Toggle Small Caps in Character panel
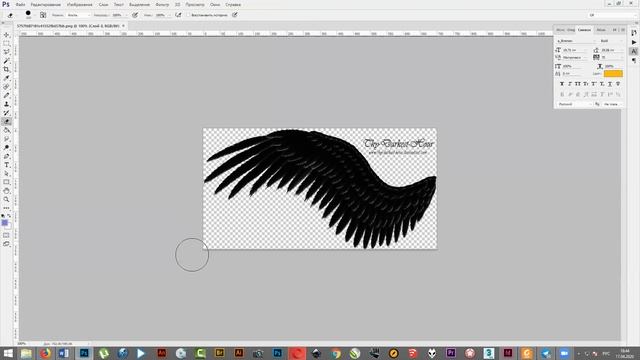The height and width of the screenshot is (360, 640). pos(586,84)
